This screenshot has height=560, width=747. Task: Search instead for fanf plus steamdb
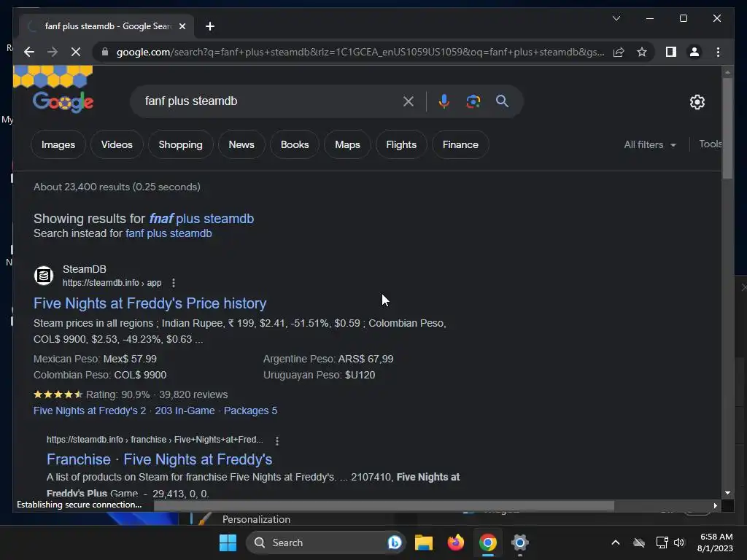[169, 233]
